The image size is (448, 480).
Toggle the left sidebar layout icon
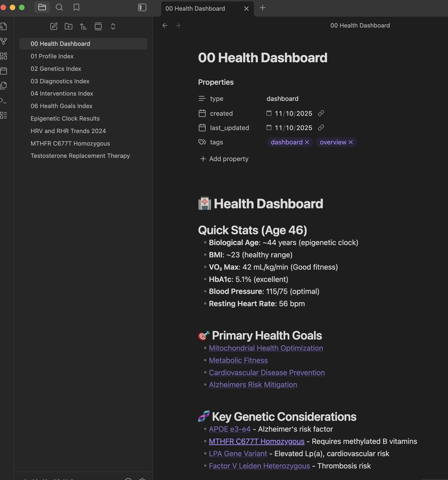click(142, 8)
